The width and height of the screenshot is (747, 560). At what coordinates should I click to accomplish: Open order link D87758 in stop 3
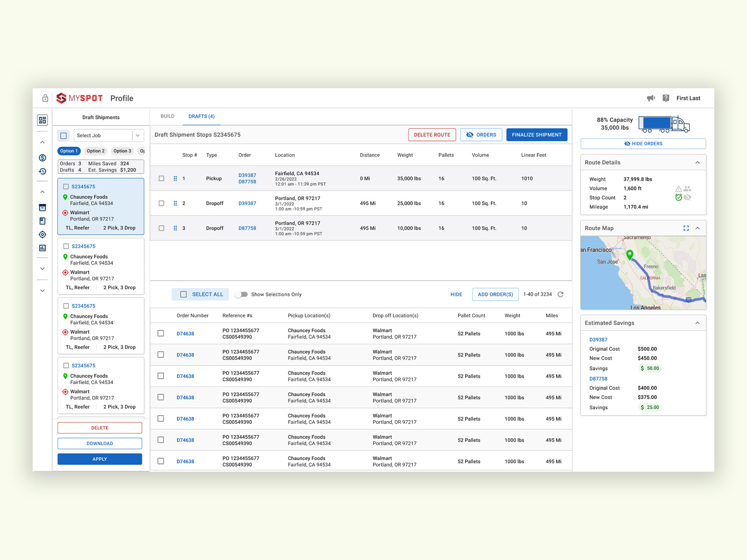pos(247,228)
